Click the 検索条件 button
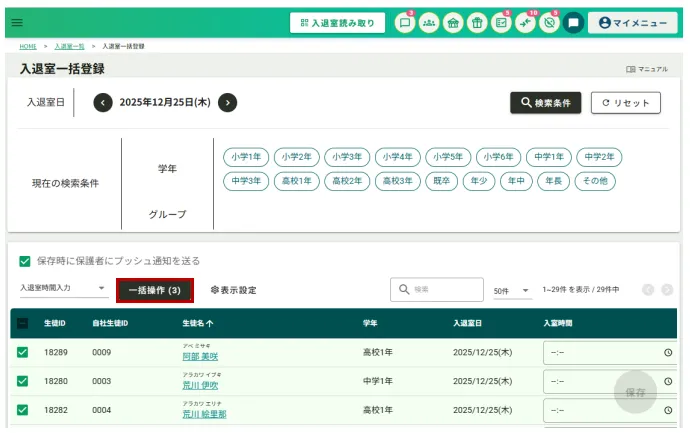Screen dimensions: 690x433 [545, 103]
